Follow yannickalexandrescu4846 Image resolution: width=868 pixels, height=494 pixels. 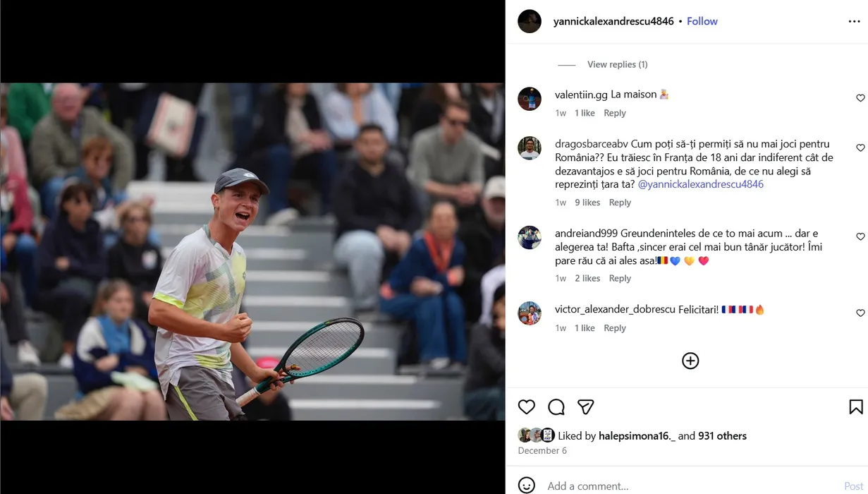(x=702, y=21)
